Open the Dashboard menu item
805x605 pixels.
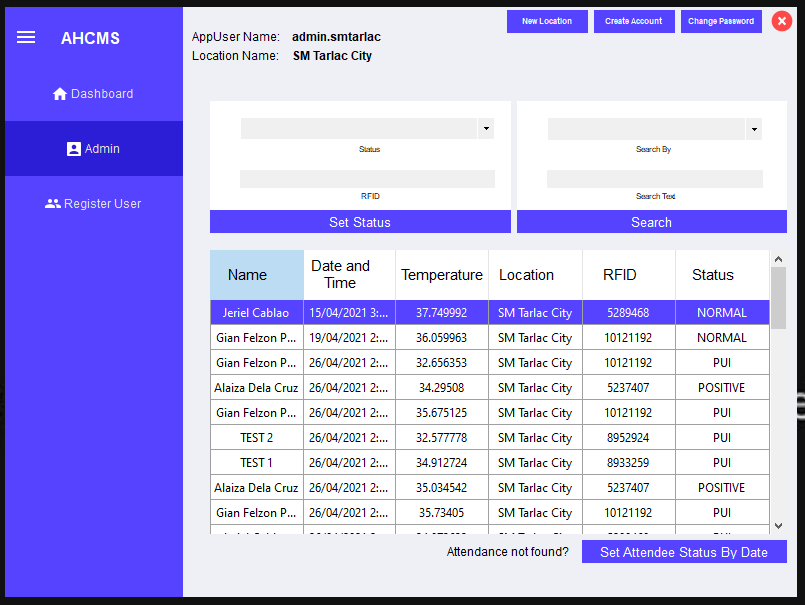pos(93,94)
